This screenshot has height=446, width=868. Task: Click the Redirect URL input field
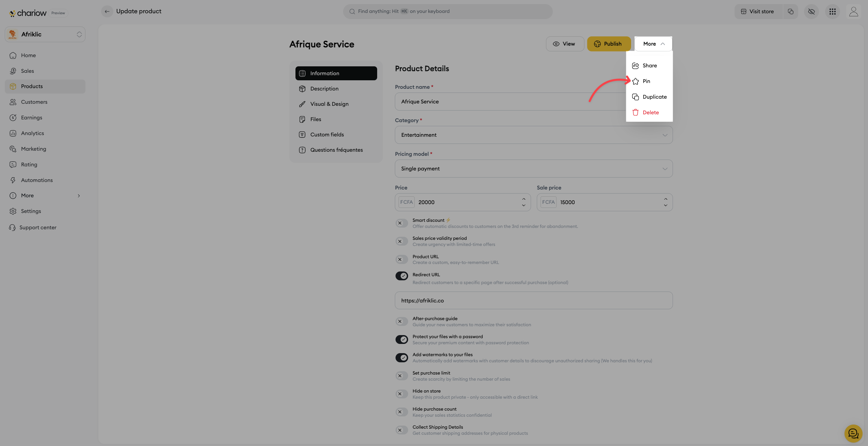[533, 300]
